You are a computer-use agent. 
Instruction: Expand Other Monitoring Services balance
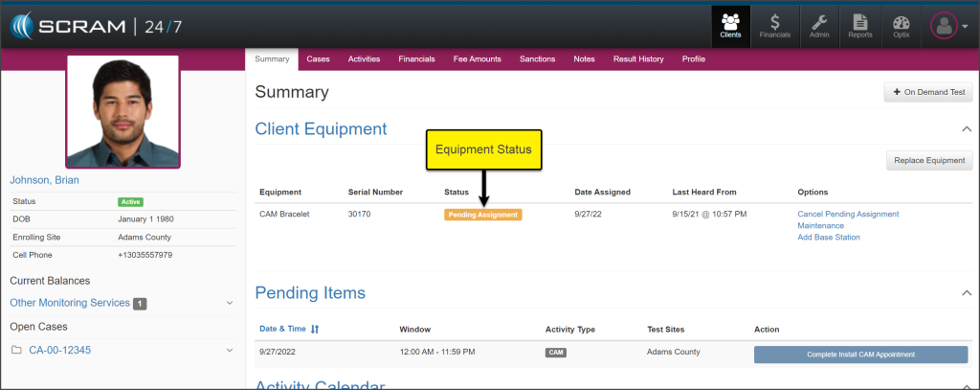(x=229, y=303)
